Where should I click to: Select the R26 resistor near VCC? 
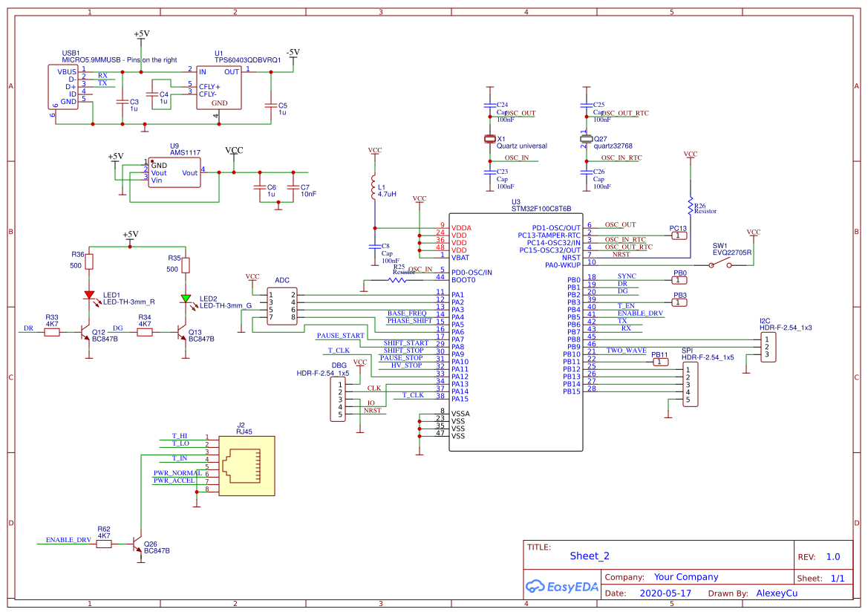point(692,206)
